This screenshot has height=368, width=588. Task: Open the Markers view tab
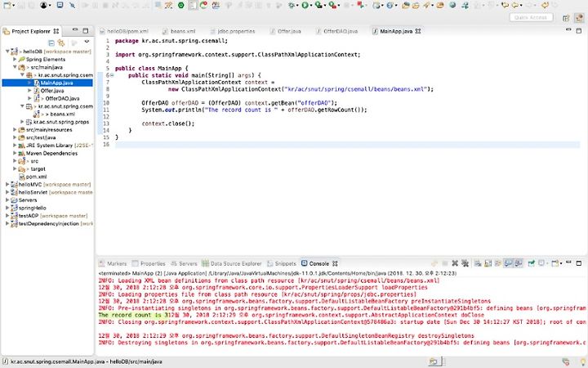(x=113, y=263)
